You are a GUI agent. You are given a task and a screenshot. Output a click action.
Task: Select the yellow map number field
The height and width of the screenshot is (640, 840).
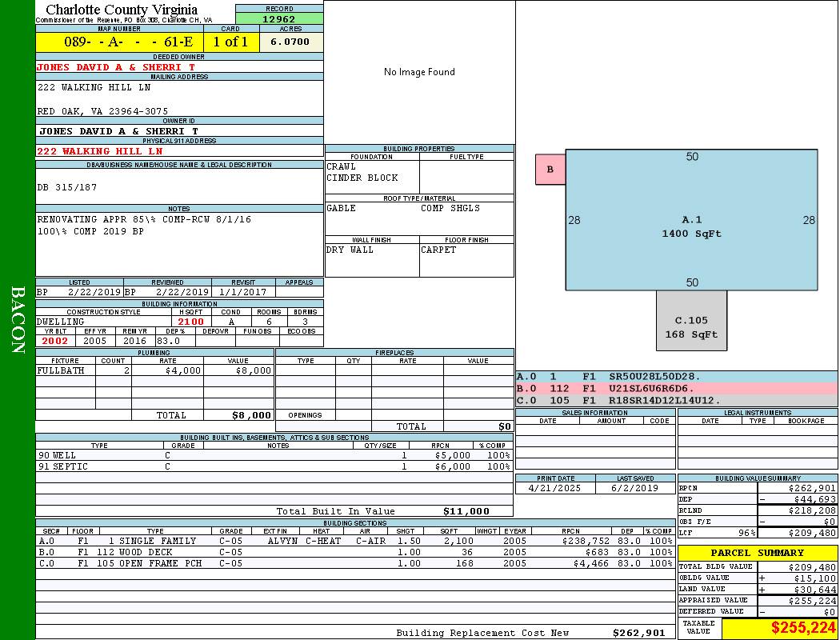pos(119,42)
